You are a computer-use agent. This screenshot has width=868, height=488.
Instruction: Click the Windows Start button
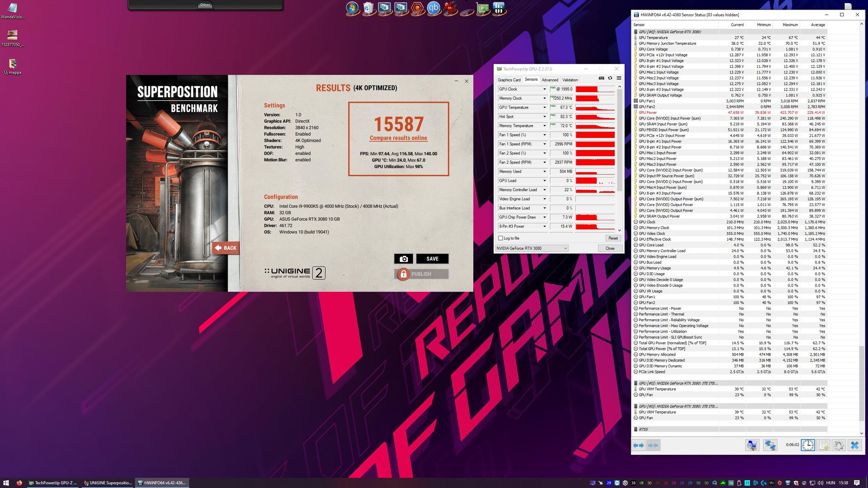(x=6, y=483)
